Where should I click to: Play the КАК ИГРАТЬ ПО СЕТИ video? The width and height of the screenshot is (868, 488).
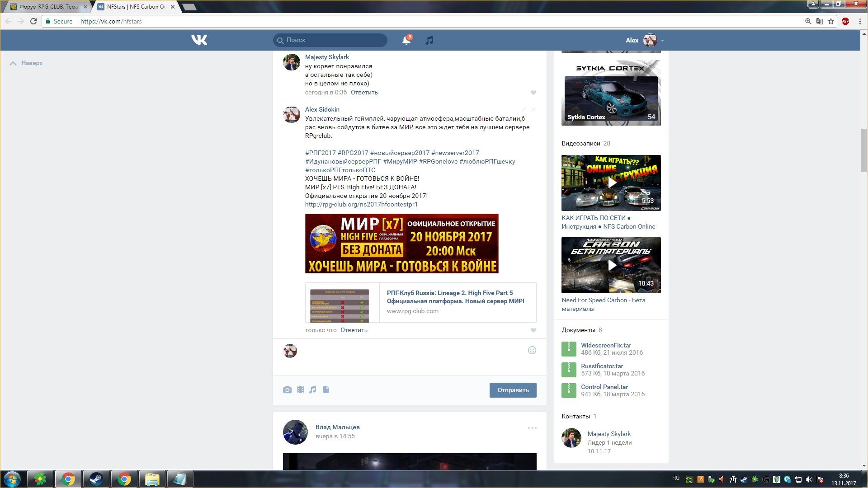click(x=611, y=183)
